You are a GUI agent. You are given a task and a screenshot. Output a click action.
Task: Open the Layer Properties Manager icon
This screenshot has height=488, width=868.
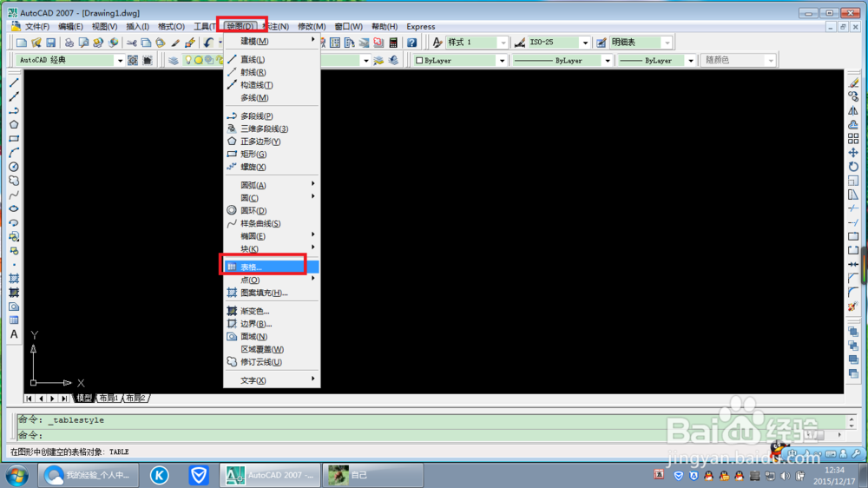point(174,61)
